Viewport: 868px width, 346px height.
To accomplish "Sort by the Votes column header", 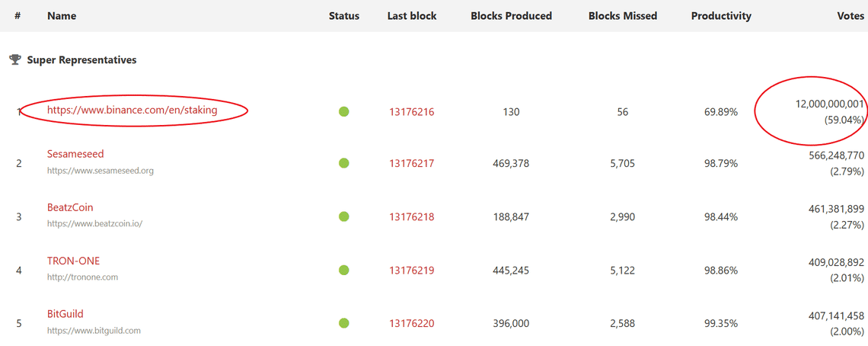I will [850, 15].
